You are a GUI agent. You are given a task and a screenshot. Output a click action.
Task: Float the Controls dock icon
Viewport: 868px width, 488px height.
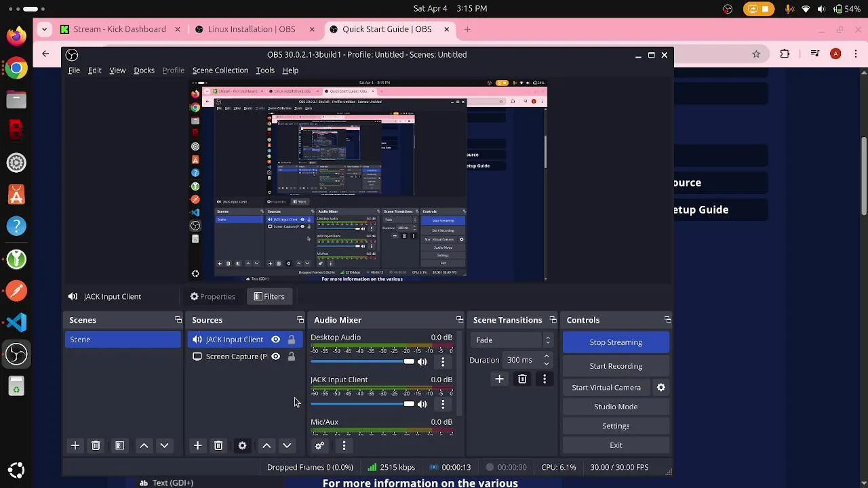(668, 320)
